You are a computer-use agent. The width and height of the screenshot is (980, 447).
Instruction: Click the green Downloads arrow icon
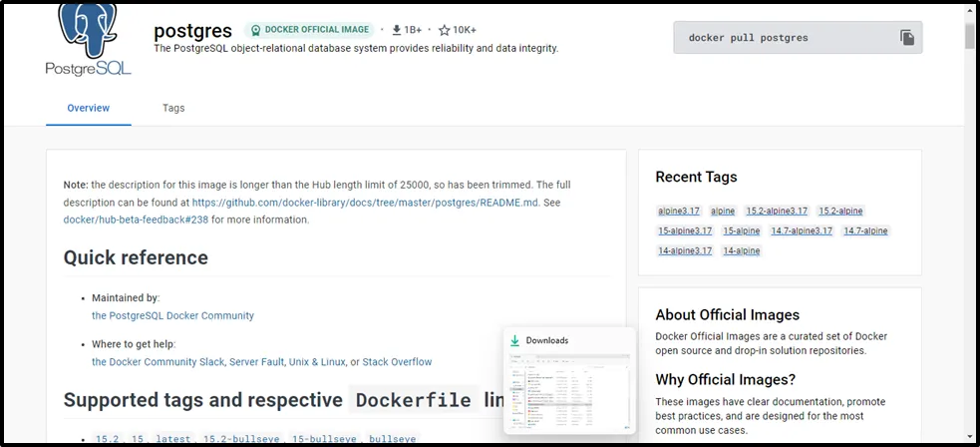click(515, 340)
